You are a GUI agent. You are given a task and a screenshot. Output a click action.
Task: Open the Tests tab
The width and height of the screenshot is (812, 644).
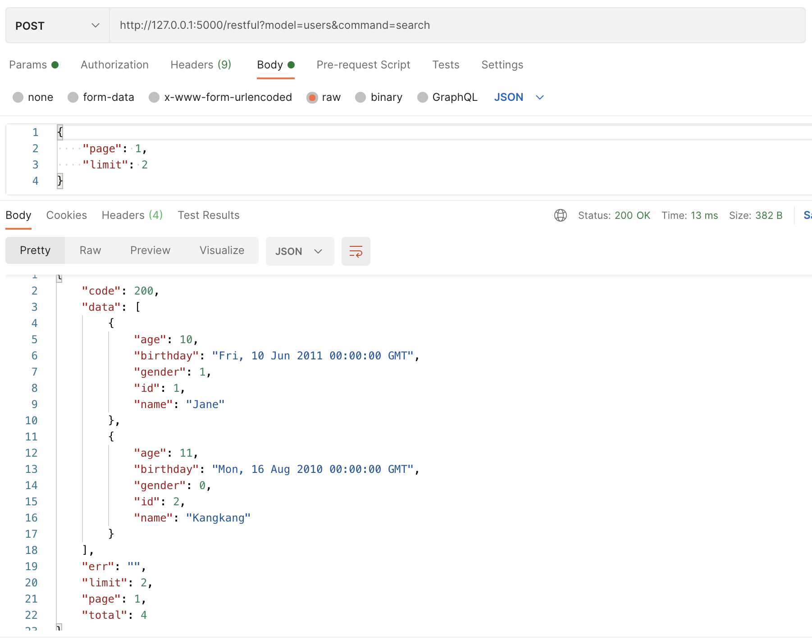(446, 65)
